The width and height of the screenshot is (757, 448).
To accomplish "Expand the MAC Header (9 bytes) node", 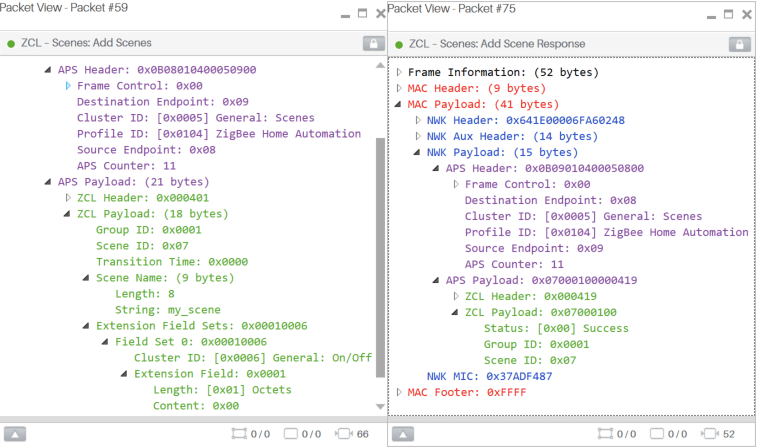I will click(400, 88).
